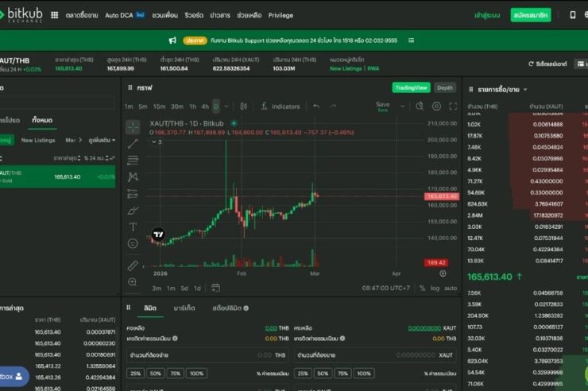The width and height of the screenshot is (588, 391).
Task: Select the forecasting and measurement tool
Action: [133, 193]
